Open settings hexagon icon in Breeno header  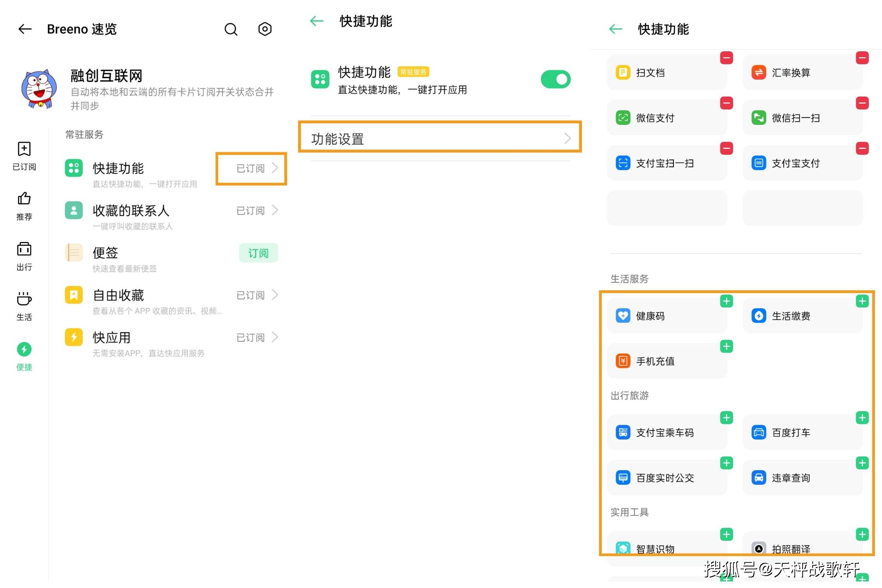click(265, 29)
